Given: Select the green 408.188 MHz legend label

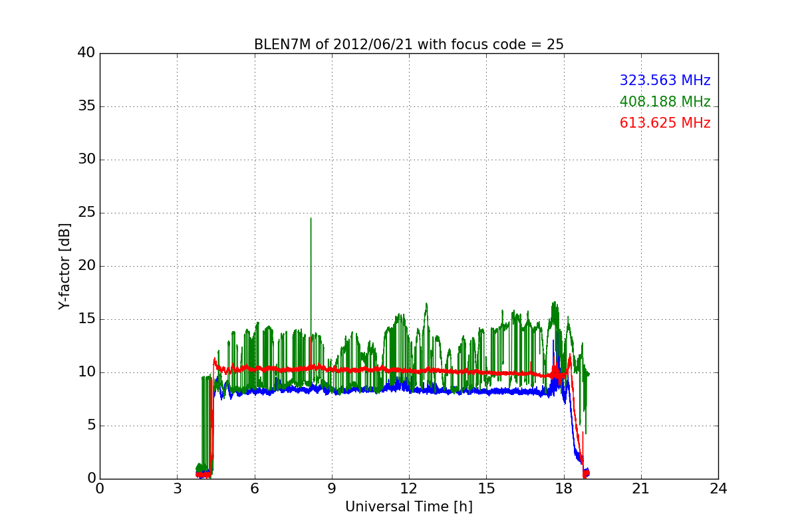Looking at the screenshot, I should (x=665, y=102).
